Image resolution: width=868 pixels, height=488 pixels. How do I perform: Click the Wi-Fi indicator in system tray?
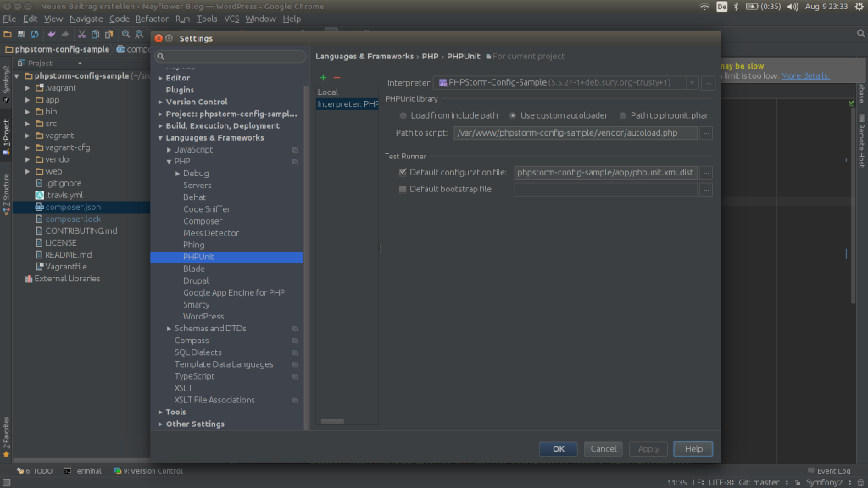tap(704, 7)
